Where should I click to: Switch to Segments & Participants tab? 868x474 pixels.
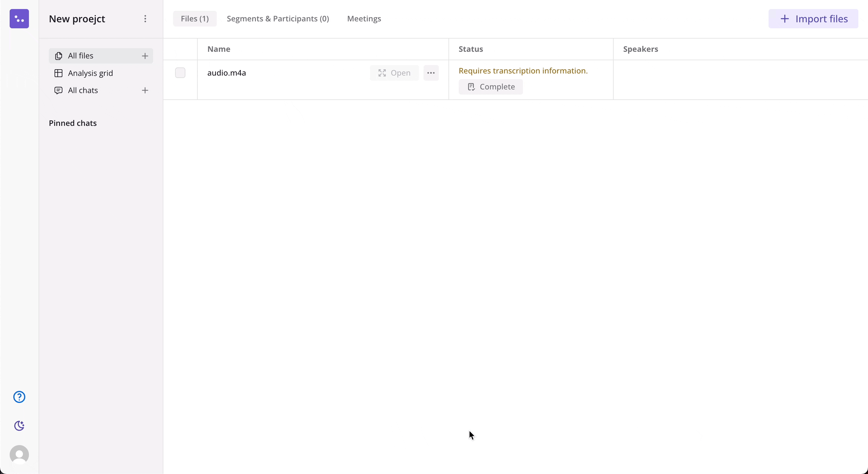278,19
